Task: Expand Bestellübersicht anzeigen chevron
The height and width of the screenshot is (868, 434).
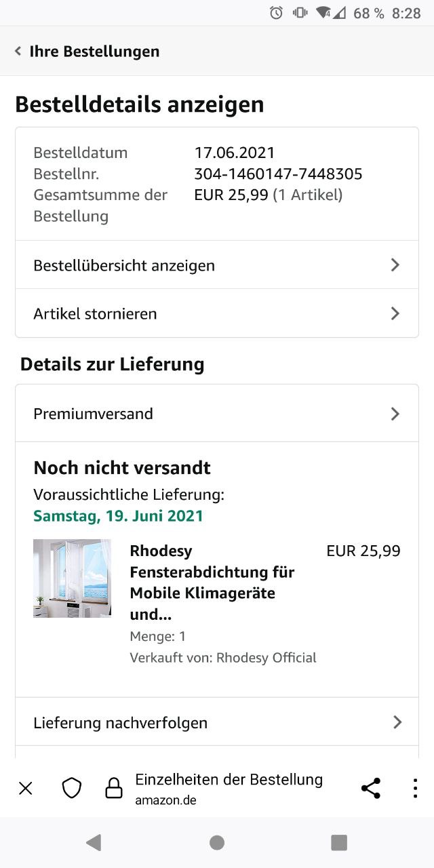Action: [395, 265]
